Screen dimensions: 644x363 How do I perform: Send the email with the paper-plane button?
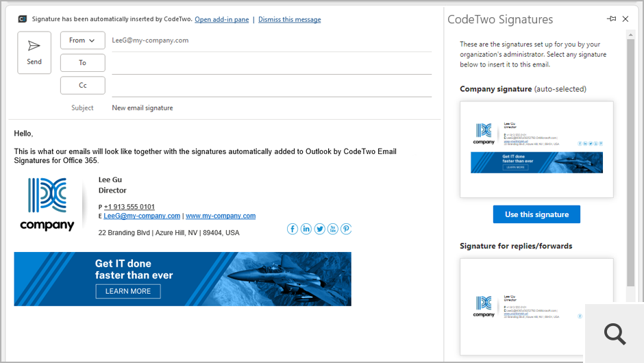[34, 53]
